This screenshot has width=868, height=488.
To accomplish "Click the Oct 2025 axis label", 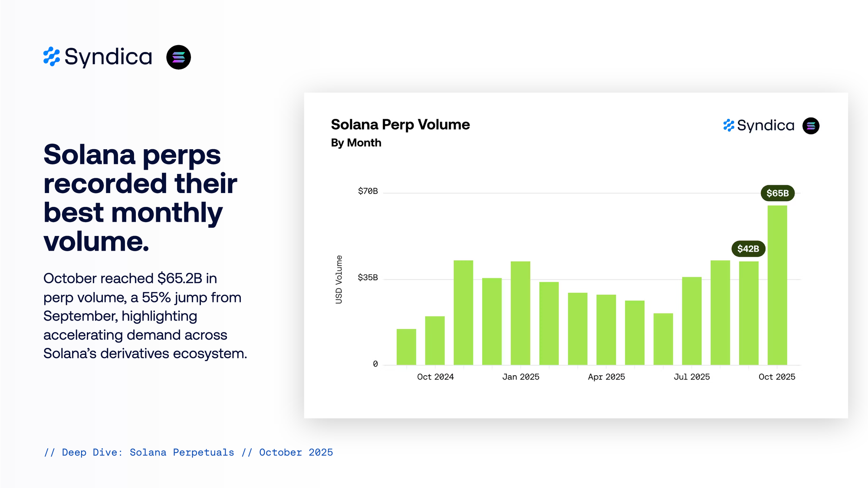I will pos(776,377).
